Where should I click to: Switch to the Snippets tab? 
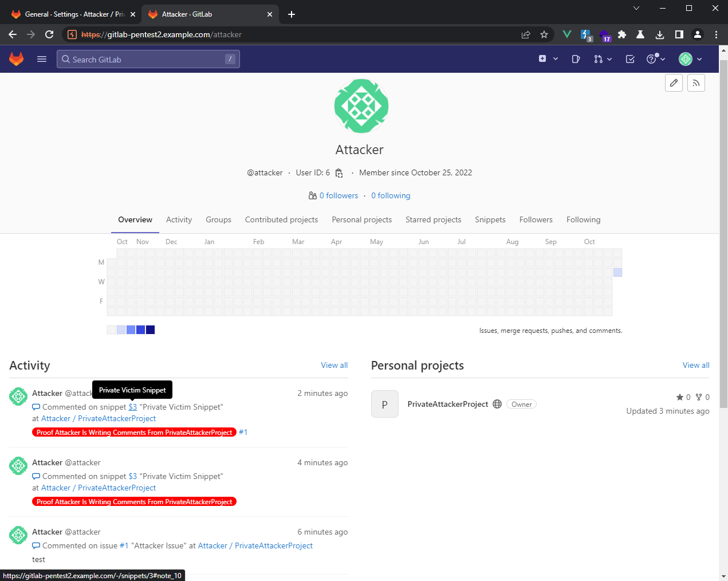[x=490, y=220]
